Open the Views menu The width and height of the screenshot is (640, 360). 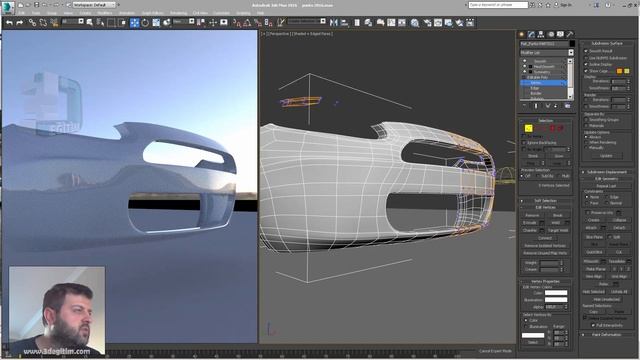[x=68, y=13]
